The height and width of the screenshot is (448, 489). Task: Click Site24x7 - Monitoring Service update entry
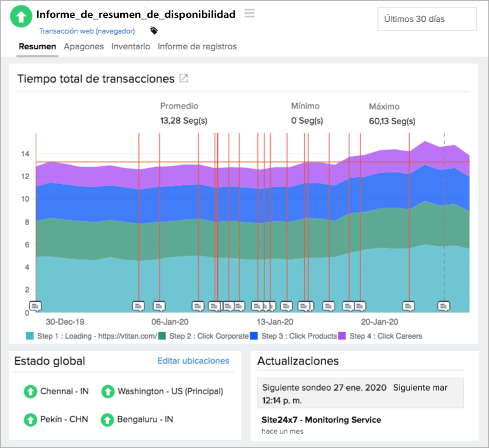click(321, 420)
